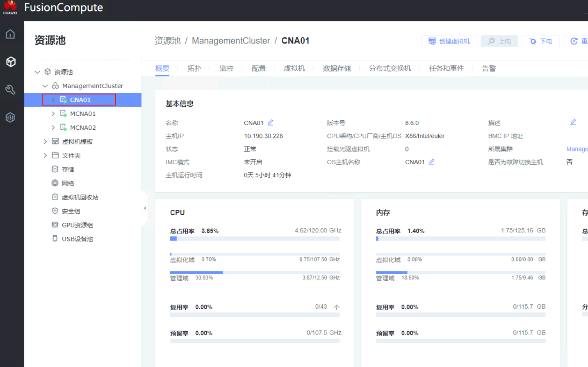Expand the 虚拟机模板 tree node
588x367 pixels.
(x=45, y=142)
